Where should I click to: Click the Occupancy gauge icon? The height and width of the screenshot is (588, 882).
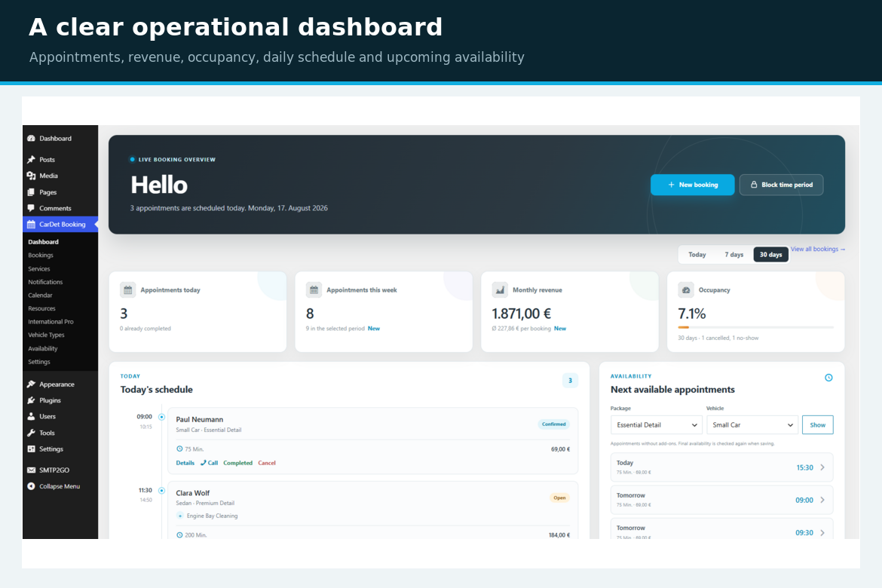tap(686, 289)
